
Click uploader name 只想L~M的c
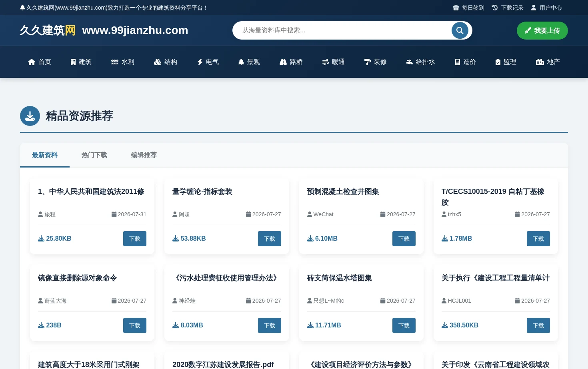click(x=329, y=301)
